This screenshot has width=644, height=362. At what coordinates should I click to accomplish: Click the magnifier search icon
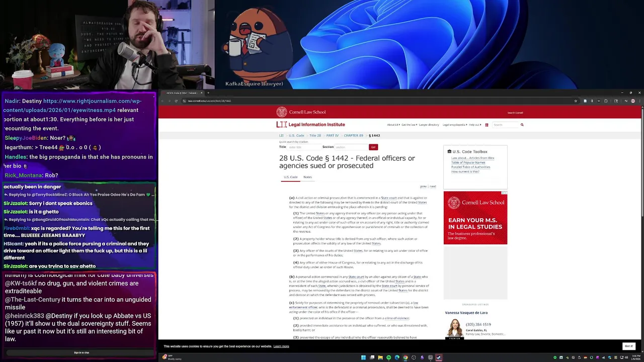coord(522,125)
